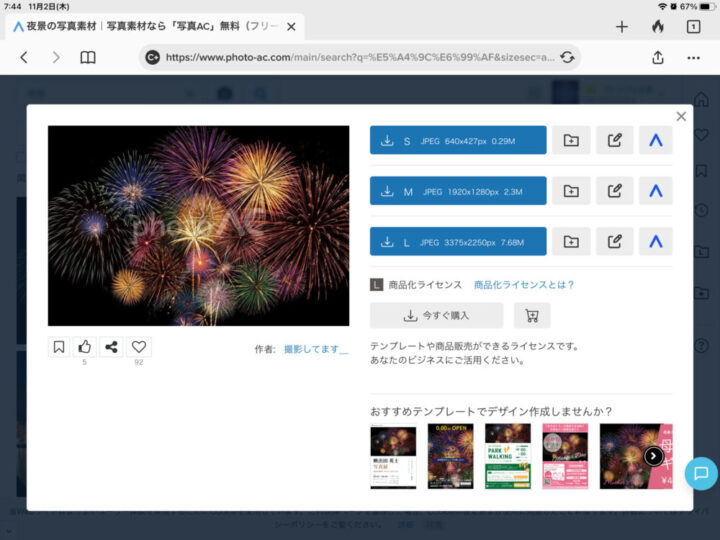Viewport: 720px width, 540px height.
Task: Open editor icon for M size image
Action: (615, 191)
